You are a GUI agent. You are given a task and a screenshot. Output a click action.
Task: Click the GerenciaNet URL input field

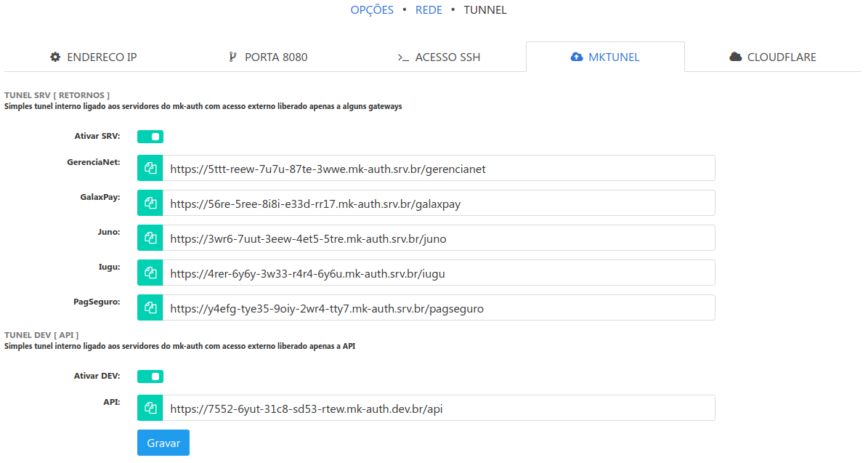pyautogui.click(x=438, y=168)
